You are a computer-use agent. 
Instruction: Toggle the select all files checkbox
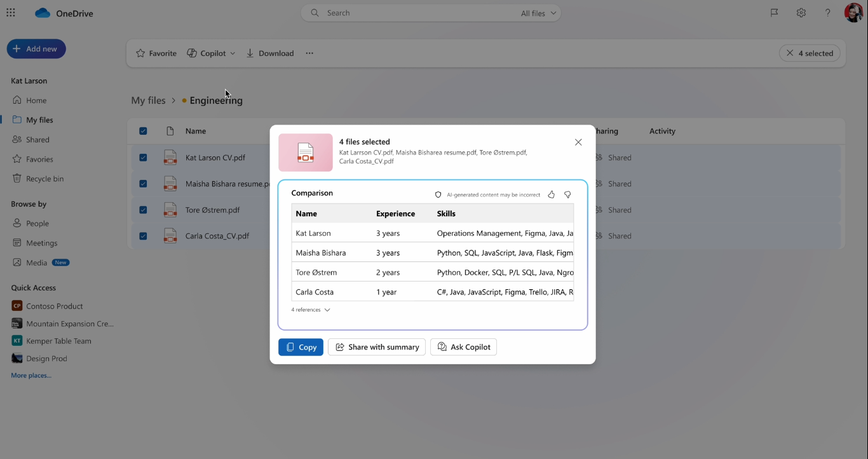tap(143, 131)
